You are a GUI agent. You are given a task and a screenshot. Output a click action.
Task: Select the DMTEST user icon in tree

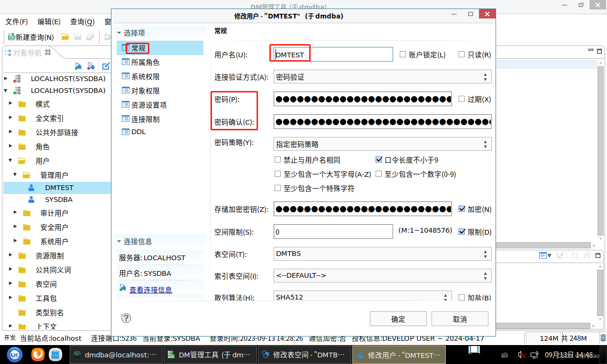(x=31, y=188)
